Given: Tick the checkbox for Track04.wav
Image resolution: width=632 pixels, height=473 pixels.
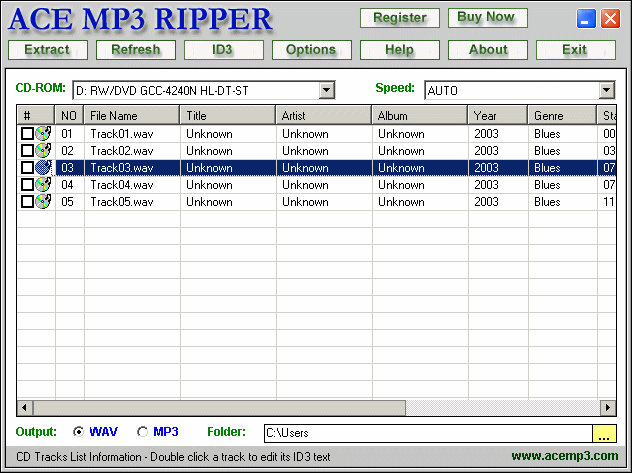Looking at the screenshot, I should 27,184.
